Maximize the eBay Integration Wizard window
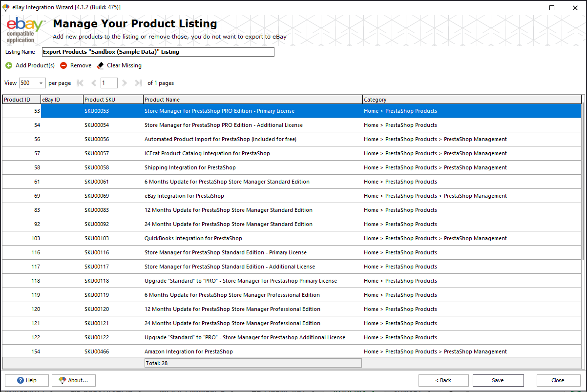This screenshot has width=587, height=392. (x=552, y=7)
